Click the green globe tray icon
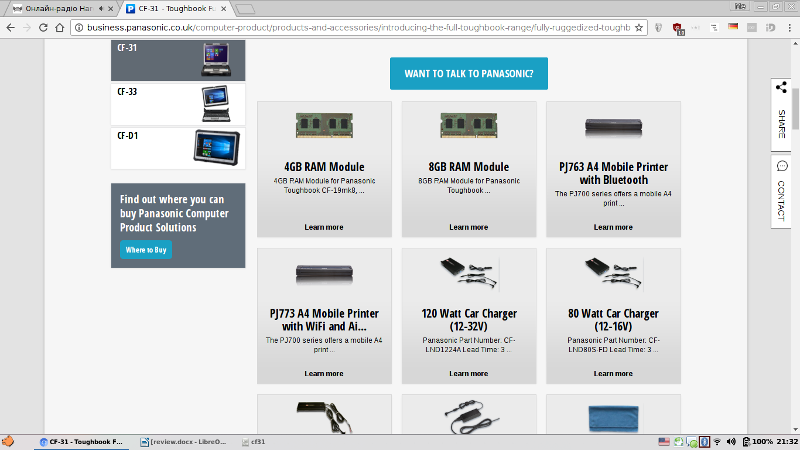The height and width of the screenshot is (450, 800). pyautogui.click(x=678, y=442)
